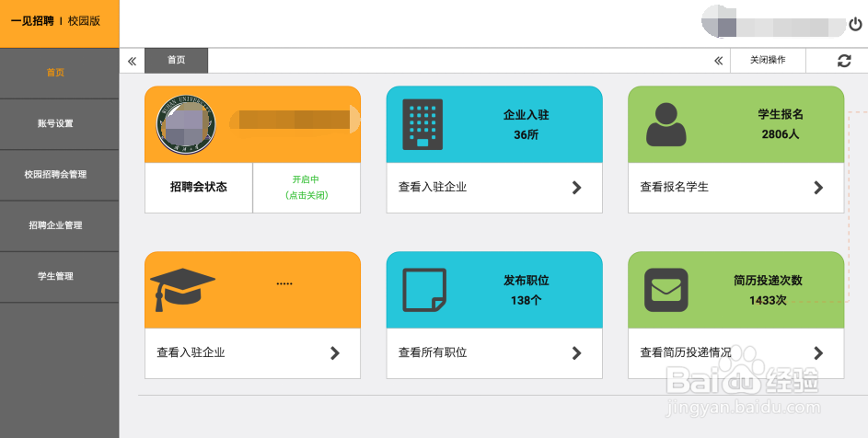Click the person icon on 学生报名 card
This screenshot has width=868, height=438.
pyautogui.click(x=665, y=124)
